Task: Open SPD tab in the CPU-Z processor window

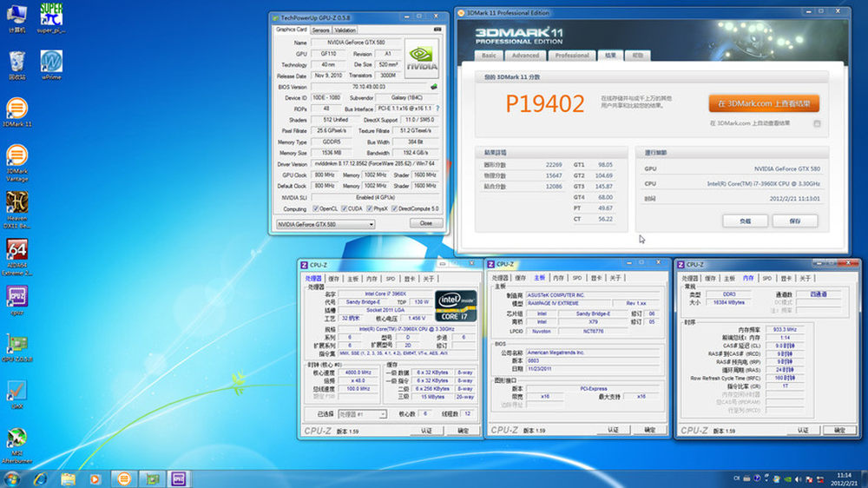Action: (x=391, y=279)
